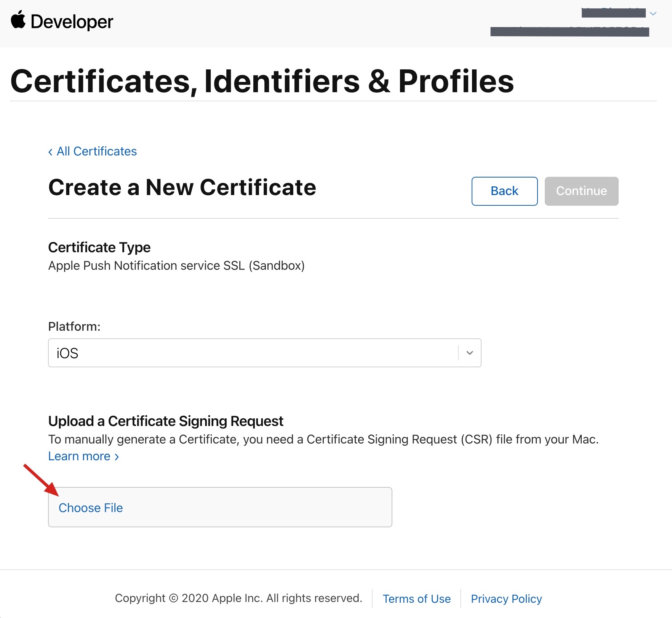
Task: Go back to All Certificates
Action: [x=97, y=151]
